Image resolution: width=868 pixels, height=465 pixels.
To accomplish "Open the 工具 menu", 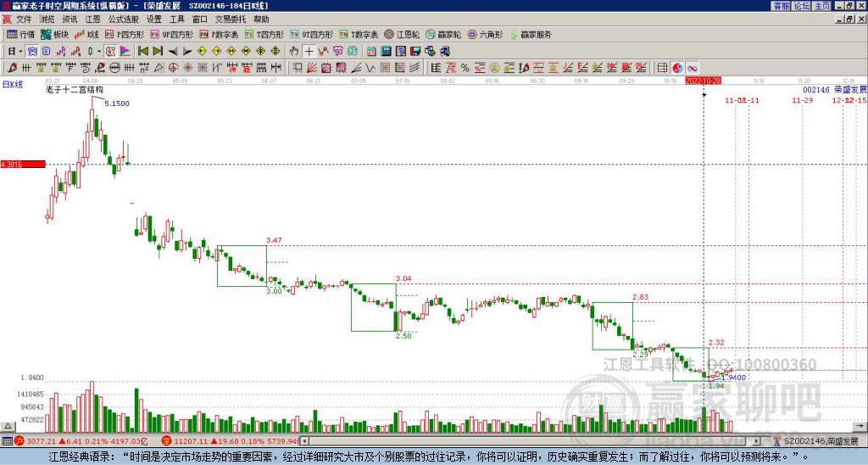I will 176,19.
